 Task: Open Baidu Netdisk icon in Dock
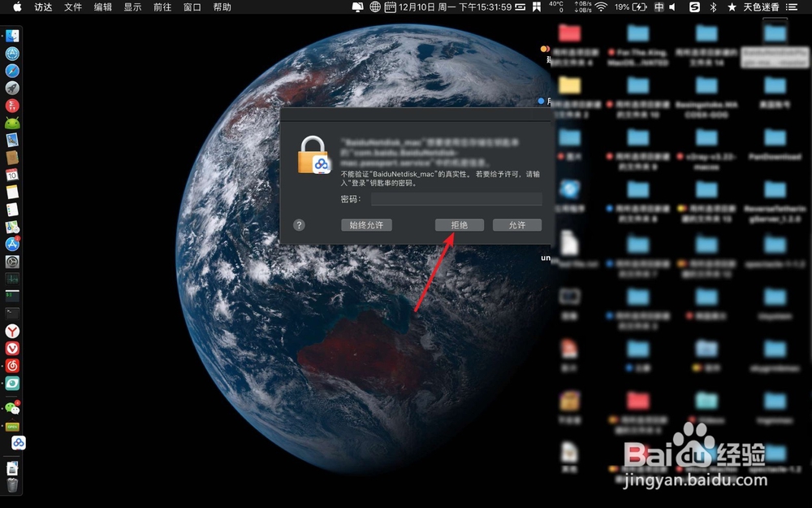tap(19, 443)
